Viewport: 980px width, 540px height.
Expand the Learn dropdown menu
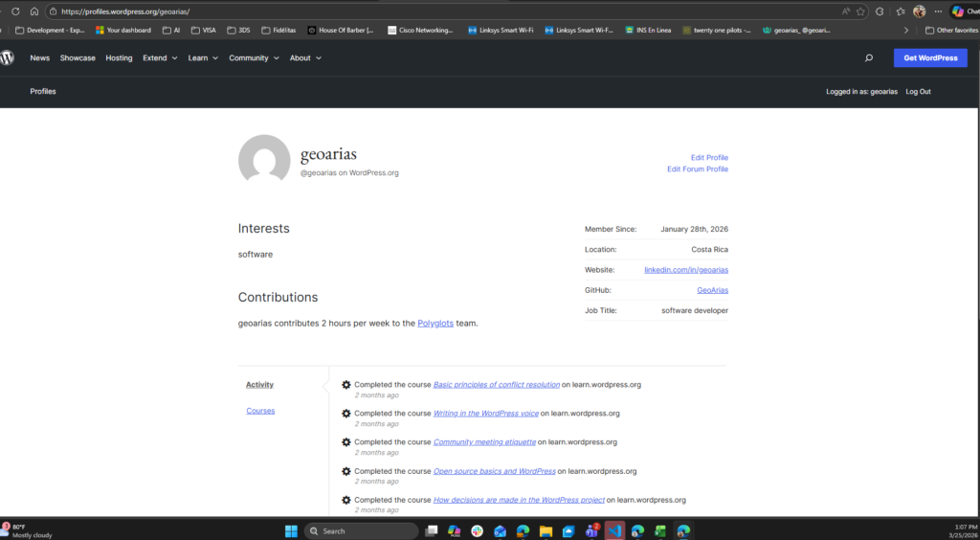point(202,58)
